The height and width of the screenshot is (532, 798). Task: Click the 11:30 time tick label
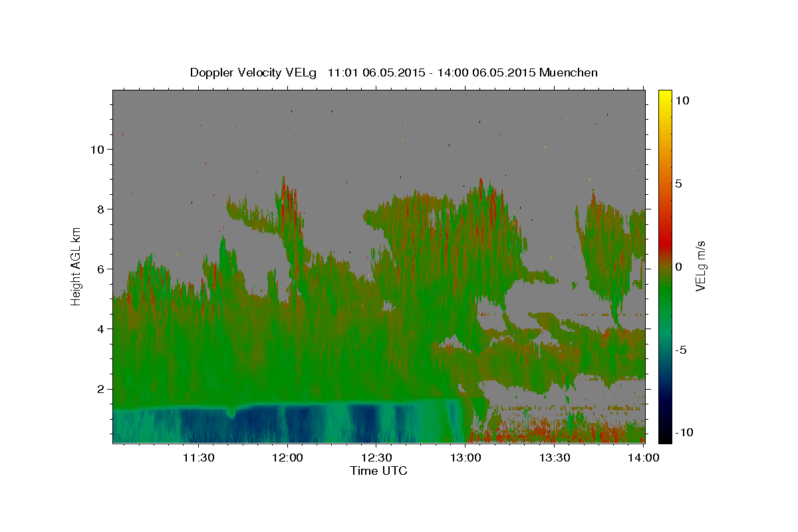[198, 458]
